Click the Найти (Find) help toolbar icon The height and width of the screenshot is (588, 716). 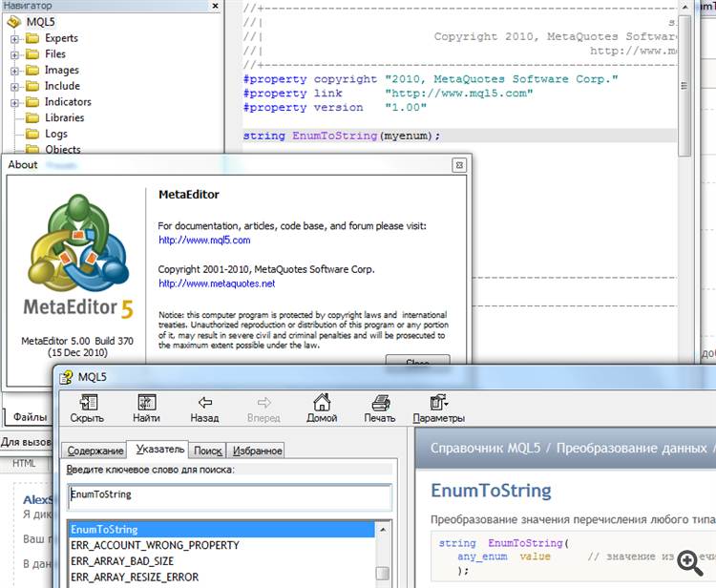[147, 402]
